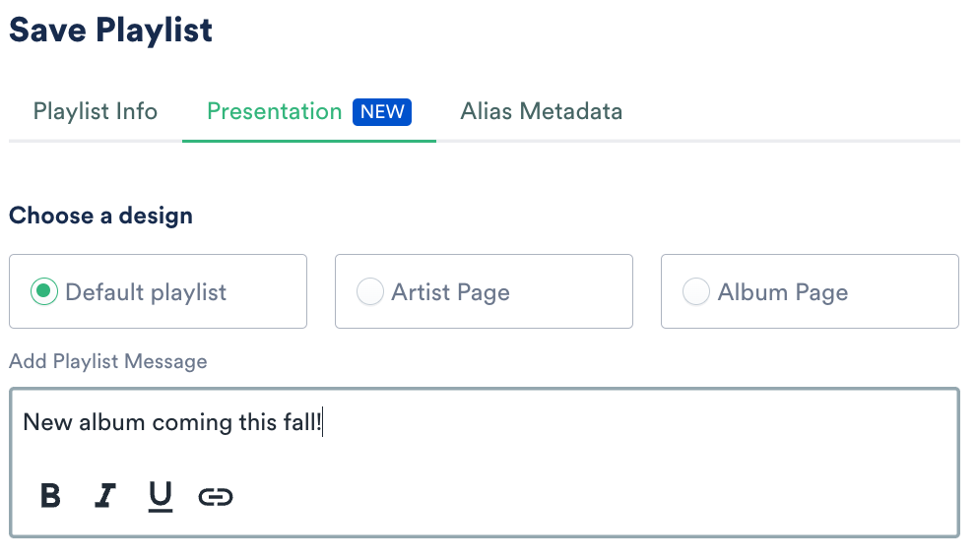The width and height of the screenshot is (976, 560).
Task: Click at end of "New album coming this fall!"
Action: [x=322, y=423]
